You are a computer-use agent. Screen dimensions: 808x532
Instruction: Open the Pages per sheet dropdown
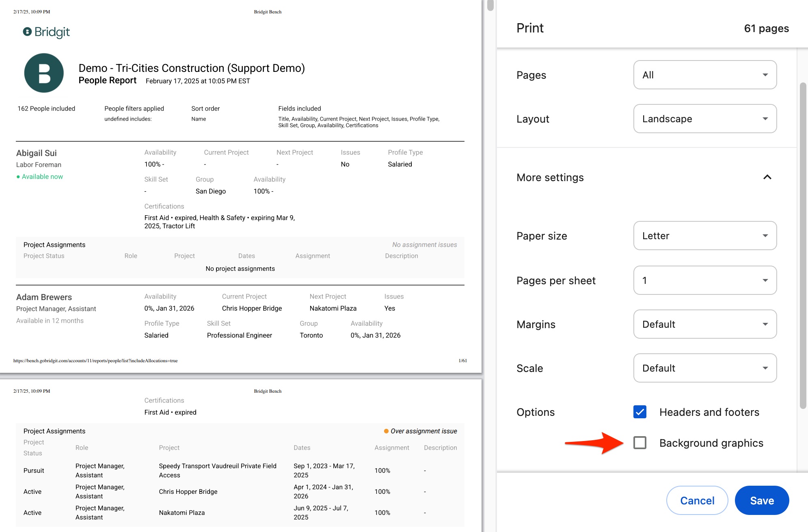705,280
